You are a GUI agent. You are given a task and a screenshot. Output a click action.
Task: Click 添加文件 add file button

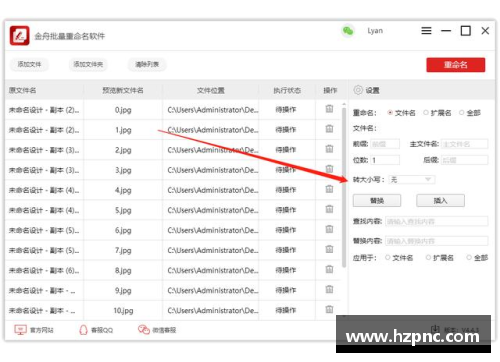(29, 64)
